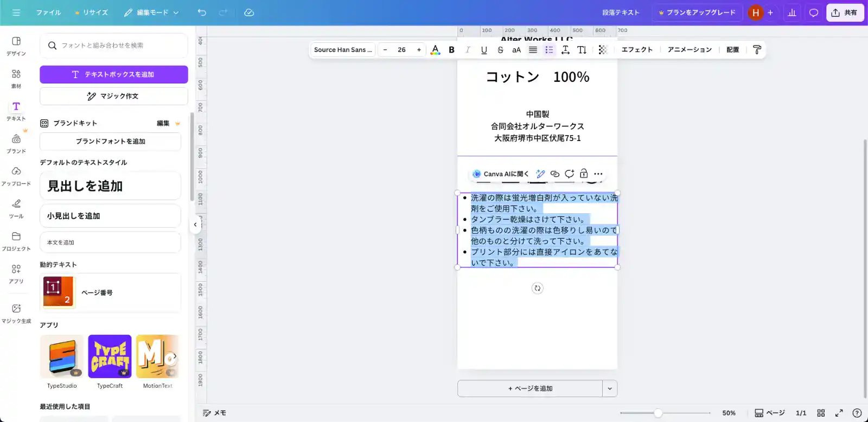Click the copy style paint roller icon

(x=757, y=50)
